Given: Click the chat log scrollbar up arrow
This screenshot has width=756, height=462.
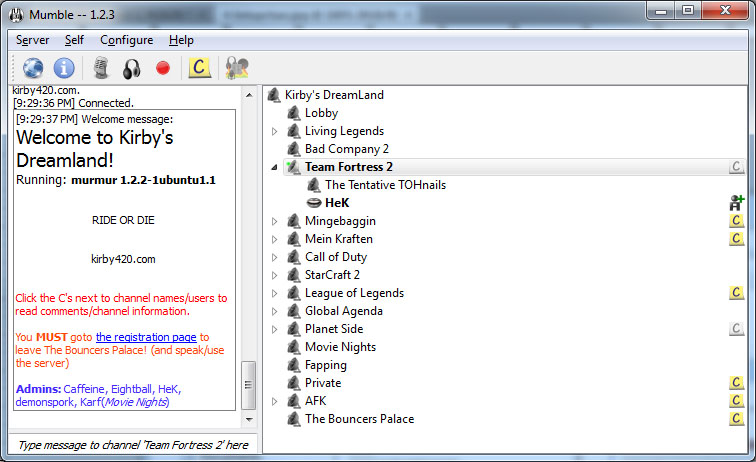Looking at the screenshot, I should tap(249, 95).
